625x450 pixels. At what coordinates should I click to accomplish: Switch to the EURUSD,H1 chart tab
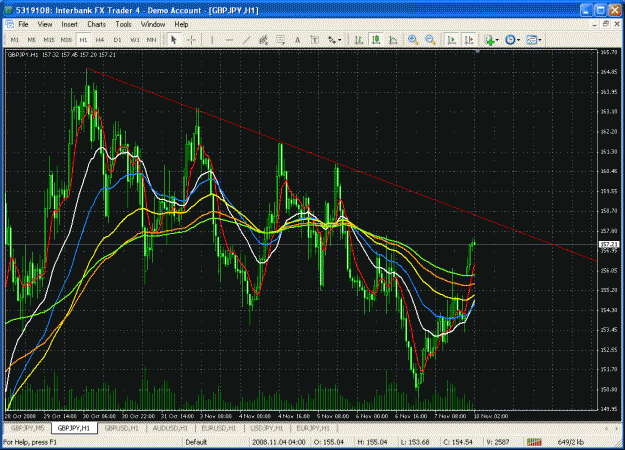pos(219,428)
